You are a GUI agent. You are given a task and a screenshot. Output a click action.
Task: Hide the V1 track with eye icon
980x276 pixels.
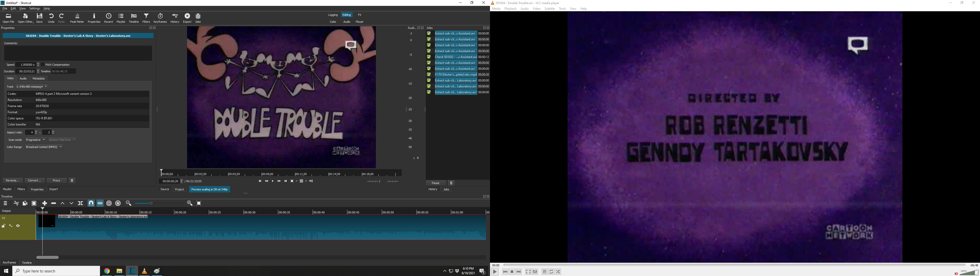click(x=18, y=226)
